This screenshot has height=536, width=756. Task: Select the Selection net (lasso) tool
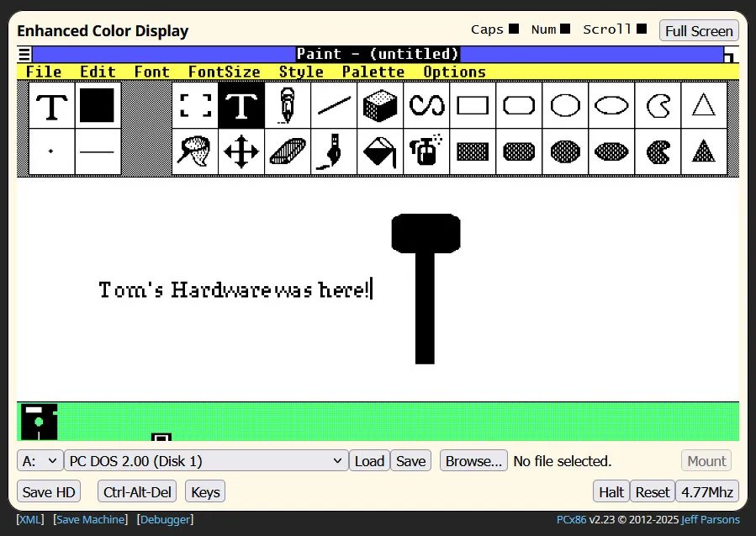pyautogui.click(x=195, y=151)
